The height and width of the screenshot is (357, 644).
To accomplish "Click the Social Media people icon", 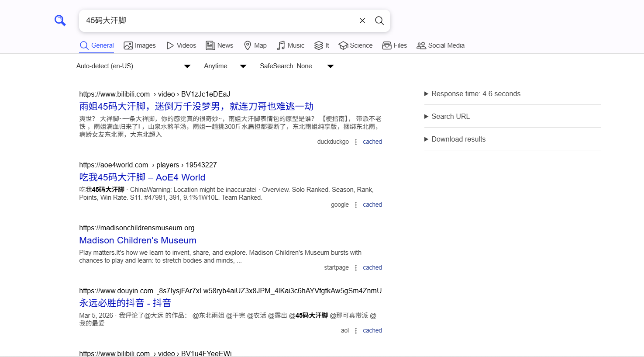I will coord(421,45).
